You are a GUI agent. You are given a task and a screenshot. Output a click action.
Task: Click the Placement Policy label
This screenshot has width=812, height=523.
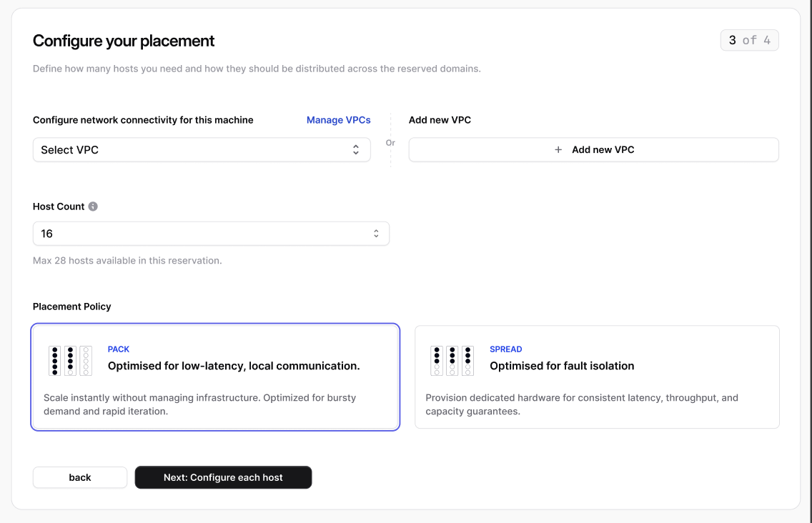coord(72,307)
